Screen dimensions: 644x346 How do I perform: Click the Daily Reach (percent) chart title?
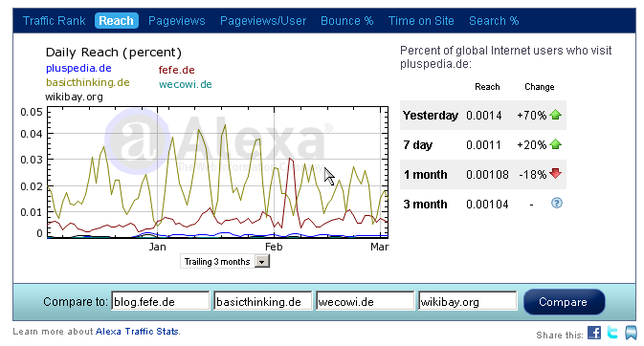tap(113, 53)
